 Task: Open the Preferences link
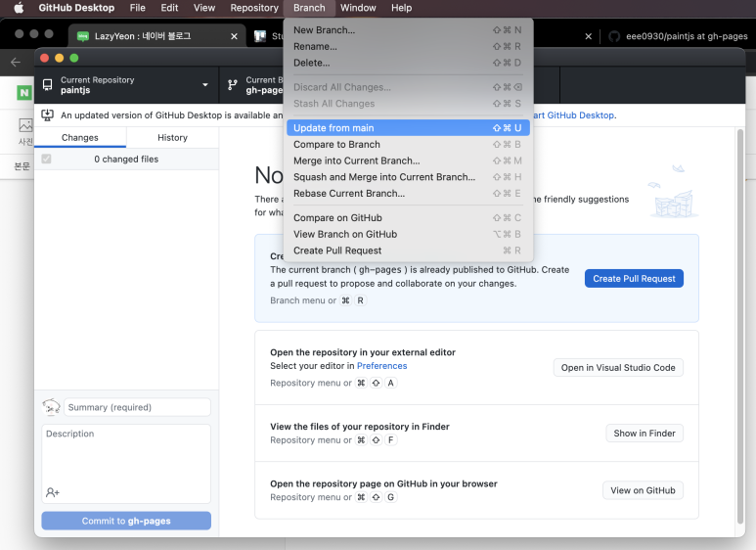click(381, 366)
